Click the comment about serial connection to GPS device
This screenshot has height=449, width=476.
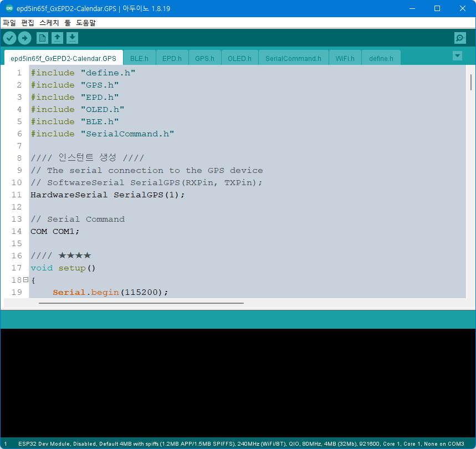[147, 170]
